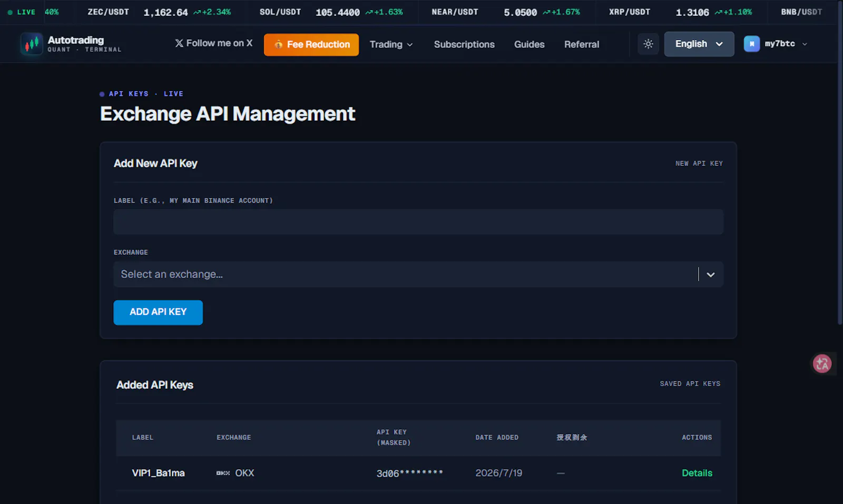Click the my7btc user avatar icon
843x504 pixels.
752,44
